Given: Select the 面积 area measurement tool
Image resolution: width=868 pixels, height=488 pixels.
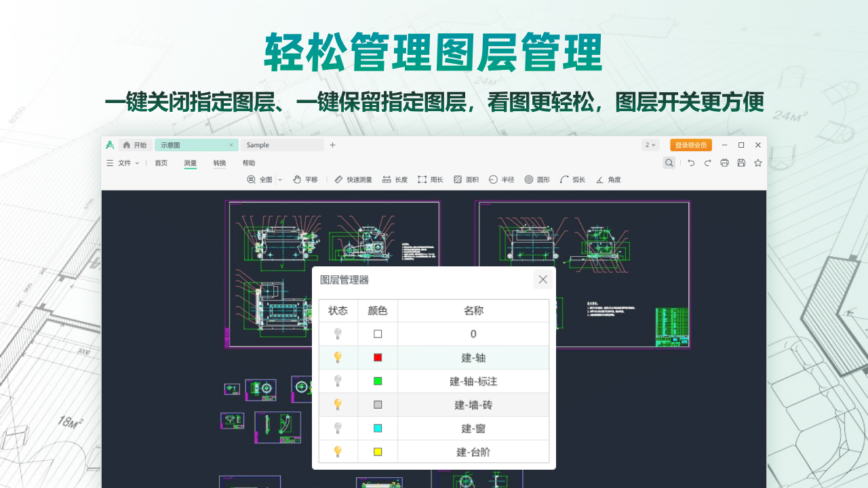Looking at the screenshot, I should pos(466,180).
